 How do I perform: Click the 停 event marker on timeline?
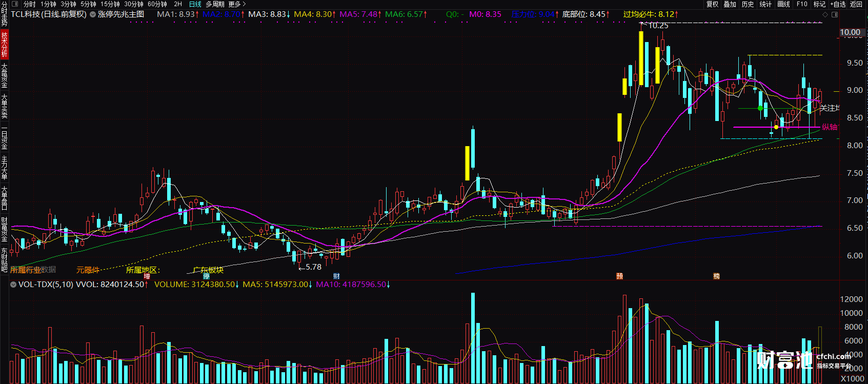tap(207, 276)
